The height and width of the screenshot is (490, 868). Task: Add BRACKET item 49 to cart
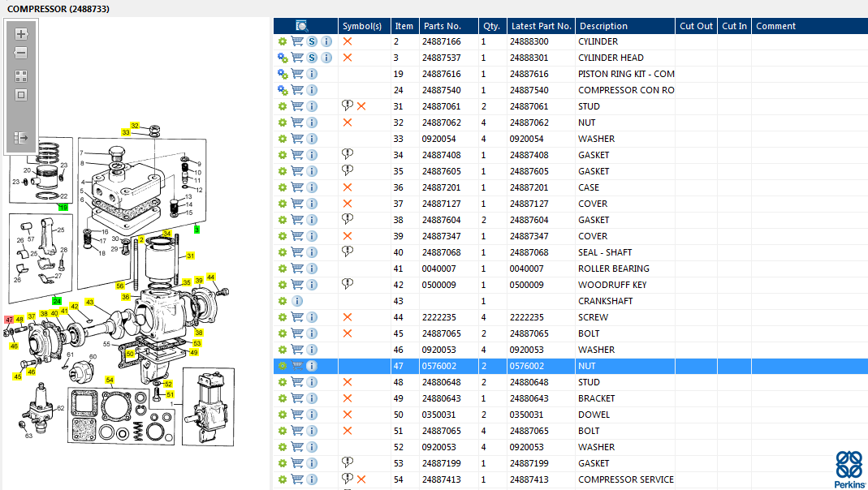click(297, 398)
